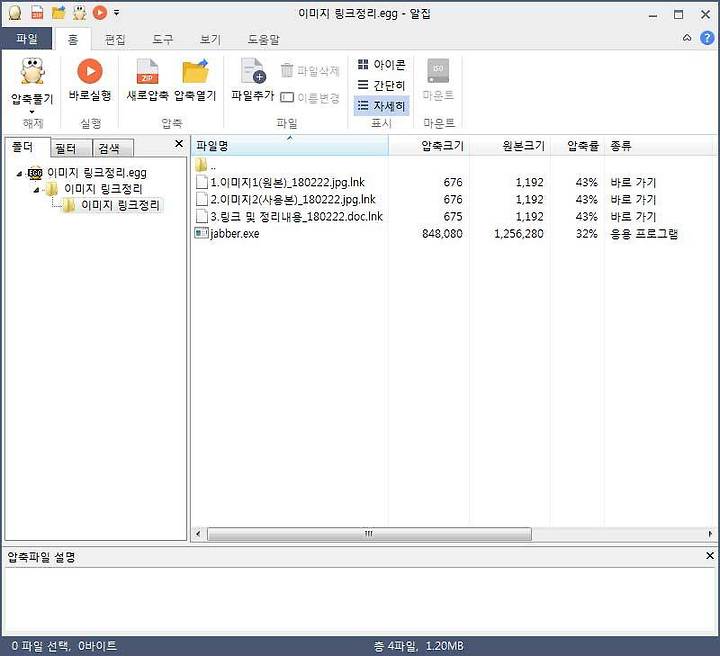The width and height of the screenshot is (720, 656).
Task: Click the ZIP new archive quick access icon
Action: [37, 13]
